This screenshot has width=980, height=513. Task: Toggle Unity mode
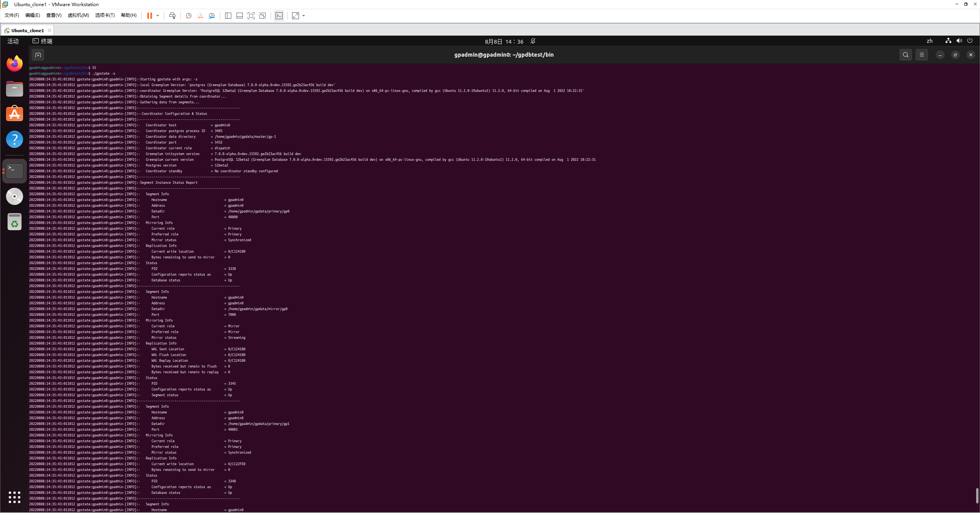263,16
